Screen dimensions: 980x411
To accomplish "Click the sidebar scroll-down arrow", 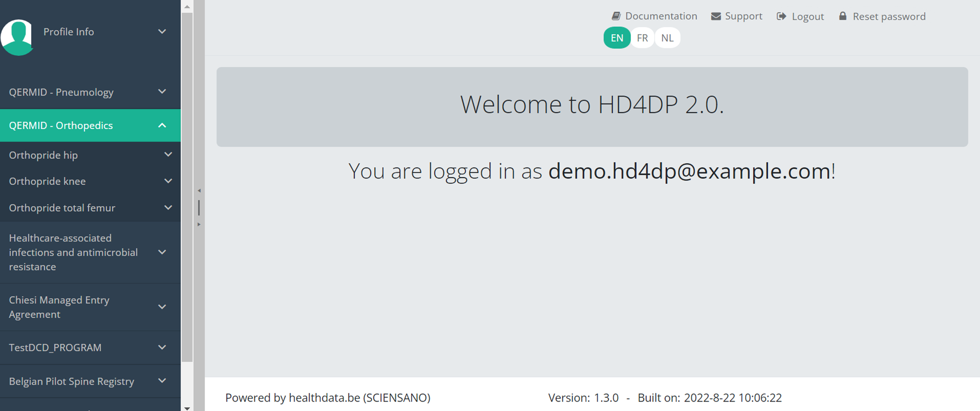I will (187, 408).
